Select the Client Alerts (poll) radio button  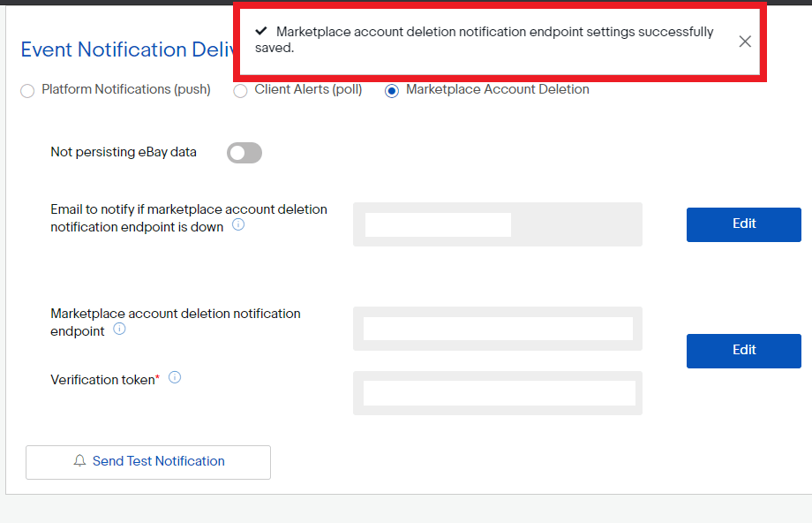coord(240,90)
